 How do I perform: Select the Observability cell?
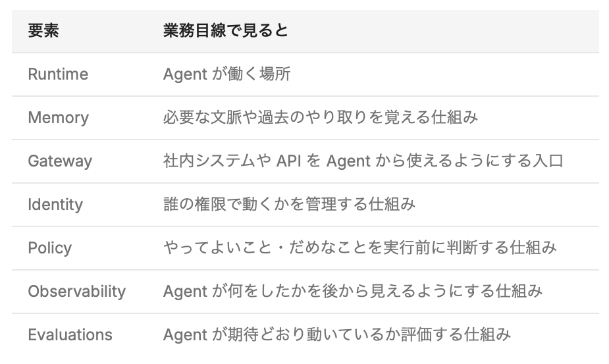tap(77, 292)
